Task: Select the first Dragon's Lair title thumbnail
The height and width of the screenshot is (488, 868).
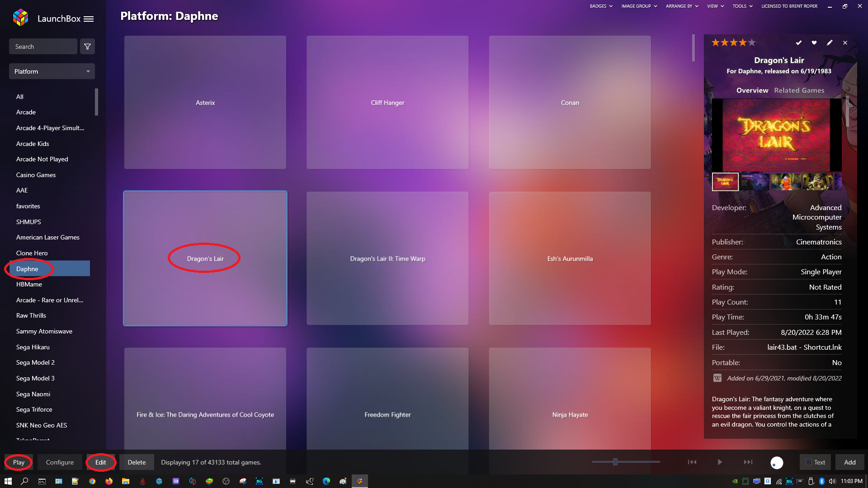Action: [725, 182]
